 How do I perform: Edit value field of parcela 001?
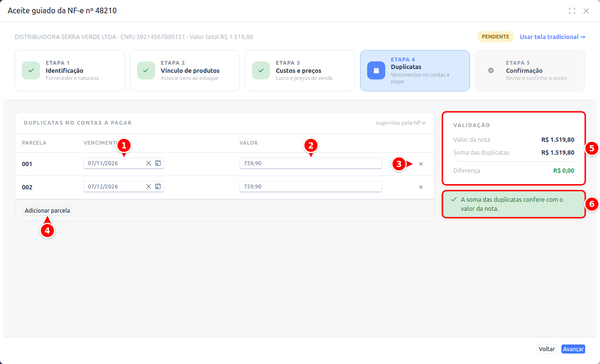[x=310, y=163]
